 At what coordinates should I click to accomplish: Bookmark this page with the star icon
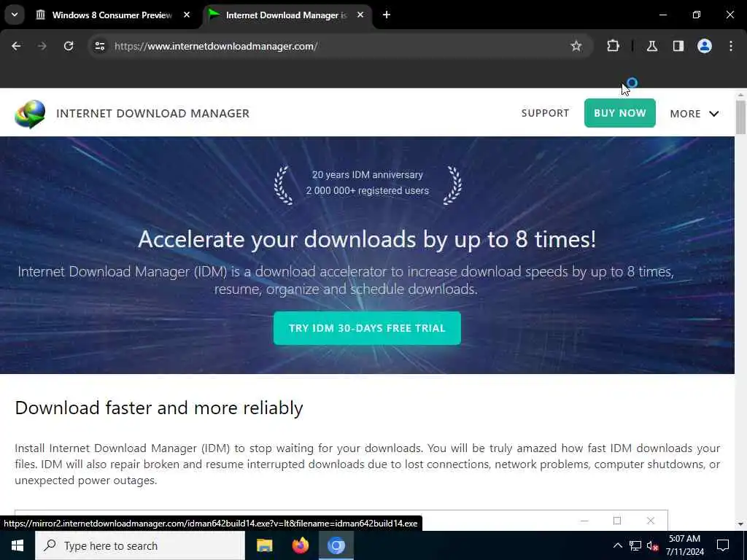pos(576,46)
